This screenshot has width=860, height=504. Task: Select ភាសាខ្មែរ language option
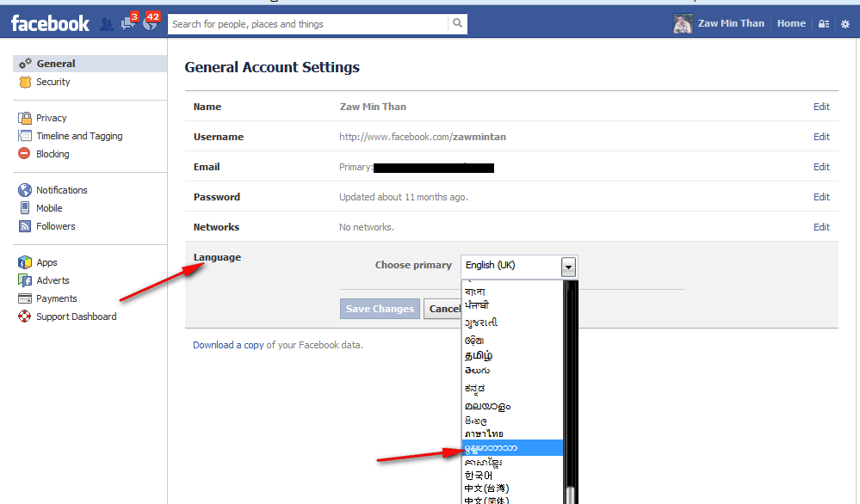[x=483, y=463]
